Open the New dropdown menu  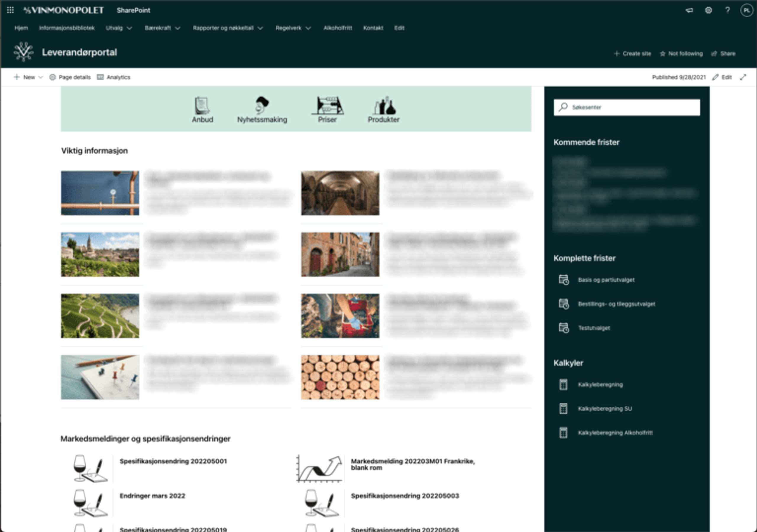tap(28, 77)
